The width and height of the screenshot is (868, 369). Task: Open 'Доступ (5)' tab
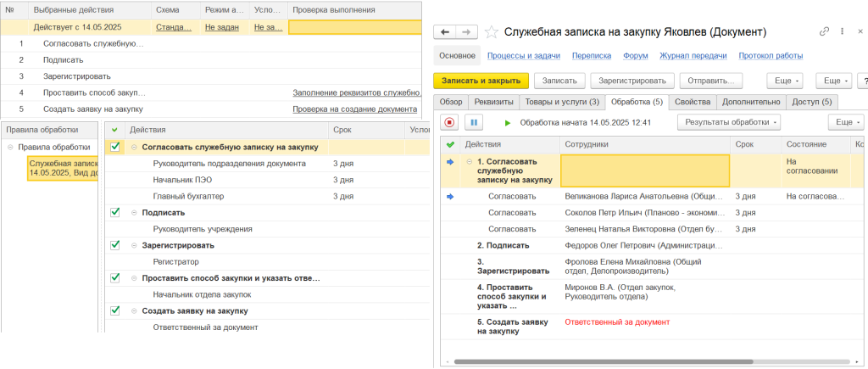click(x=812, y=102)
